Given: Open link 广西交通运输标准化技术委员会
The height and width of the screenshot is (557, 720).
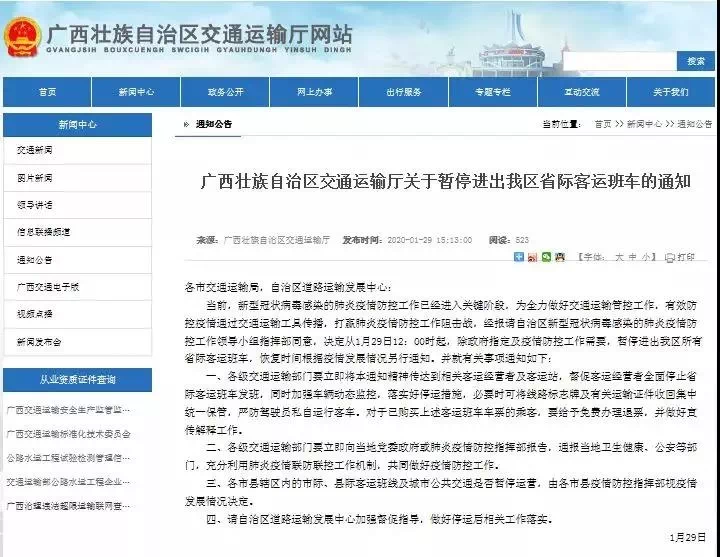Looking at the screenshot, I should pos(68,433).
